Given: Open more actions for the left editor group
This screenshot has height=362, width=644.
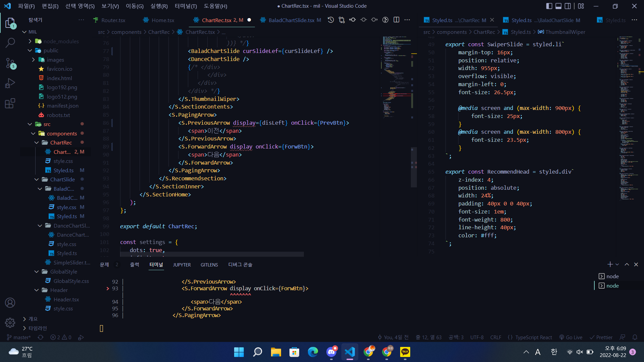Looking at the screenshot, I should click(x=407, y=20).
